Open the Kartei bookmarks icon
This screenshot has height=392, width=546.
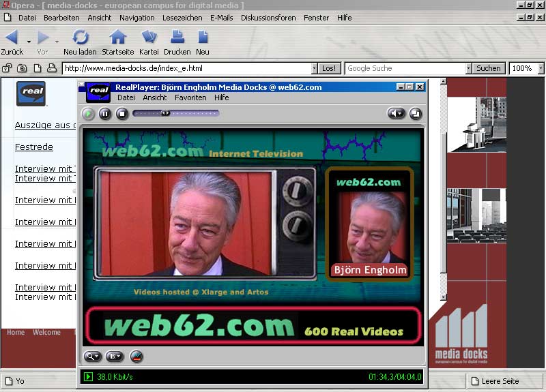coord(149,37)
